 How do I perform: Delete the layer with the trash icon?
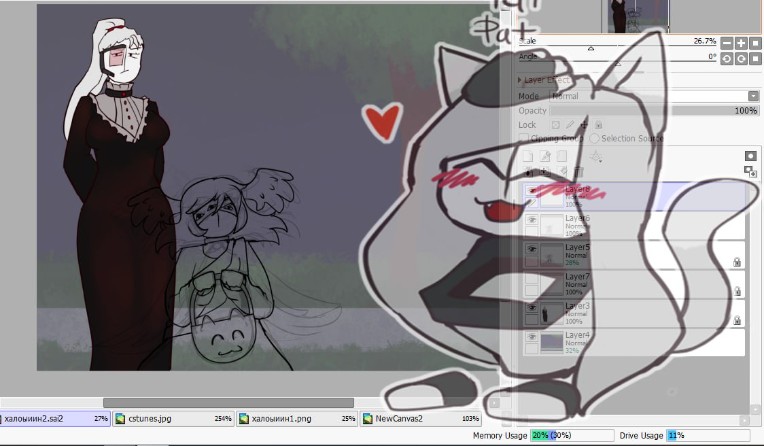click(x=579, y=172)
